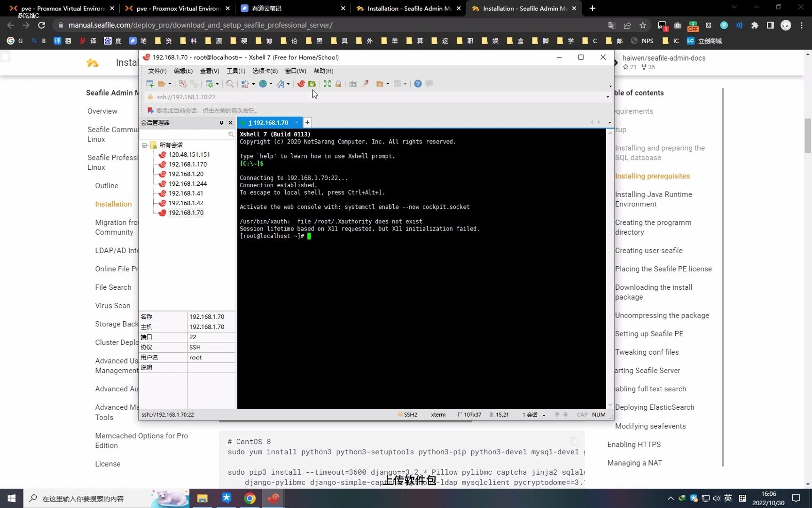Viewport: 812px width, 508px height.
Task: Select session 120.48.151.151 in tree
Action: [x=189, y=155]
